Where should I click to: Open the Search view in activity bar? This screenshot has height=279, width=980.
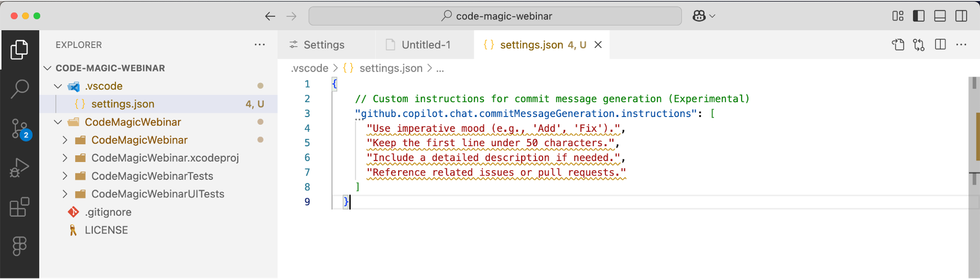[x=19, y=89]
